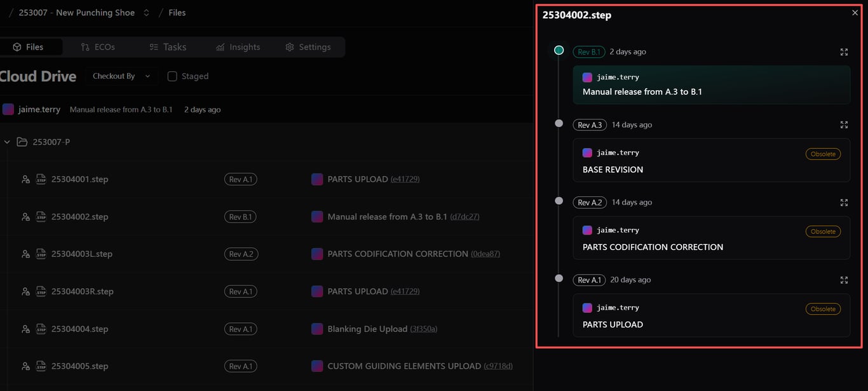Expand the Rev A.3 history entry
This screenshot has height=391, width=868.
tap(844, 125)
